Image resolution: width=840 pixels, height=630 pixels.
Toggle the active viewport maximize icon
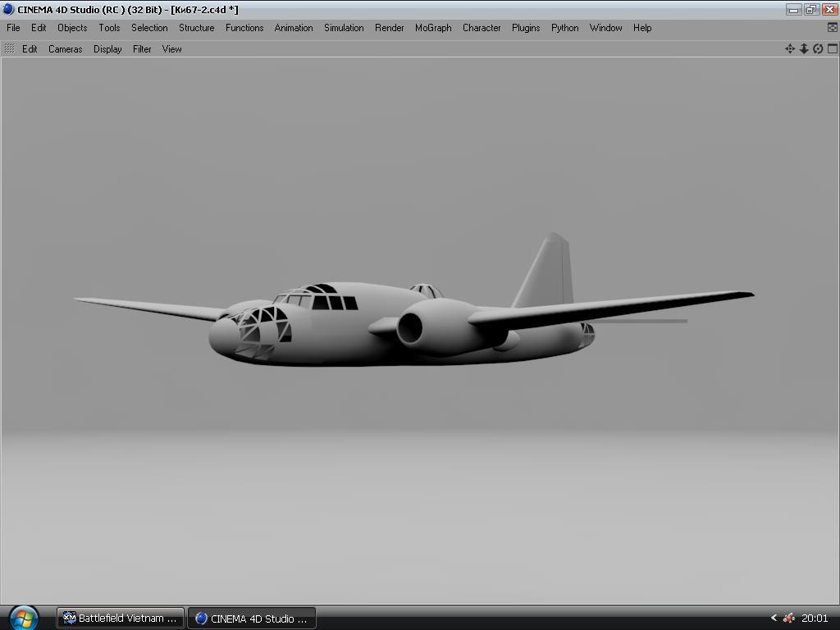point(832,48)
